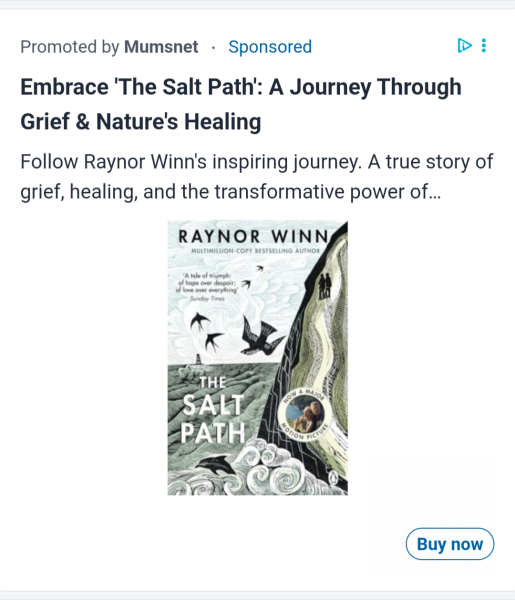The width and height of the screenshot is (515, 600).
Task: Click the AdChoices triangle icon
Action: point(464,46)
